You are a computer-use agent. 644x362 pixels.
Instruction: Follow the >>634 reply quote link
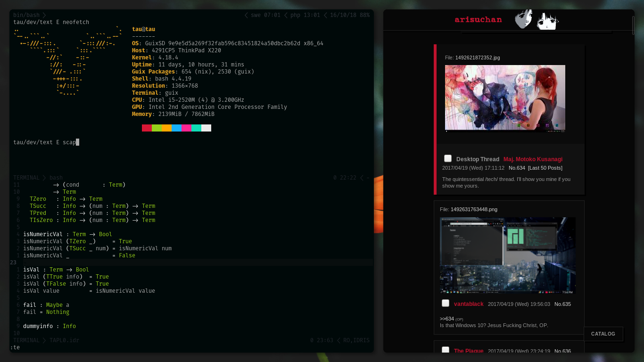tap(446, 319)
